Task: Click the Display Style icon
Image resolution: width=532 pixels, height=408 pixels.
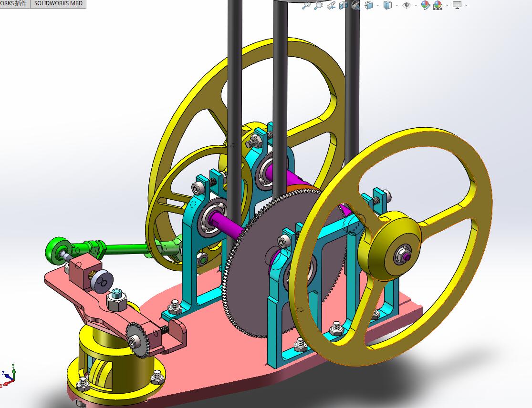Action: tap(387, 5)
